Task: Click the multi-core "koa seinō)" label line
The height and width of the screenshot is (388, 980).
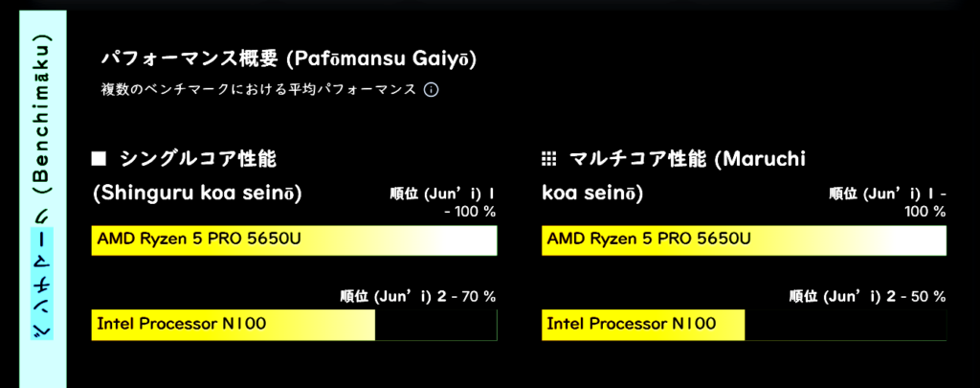Action: coord(592,194)
